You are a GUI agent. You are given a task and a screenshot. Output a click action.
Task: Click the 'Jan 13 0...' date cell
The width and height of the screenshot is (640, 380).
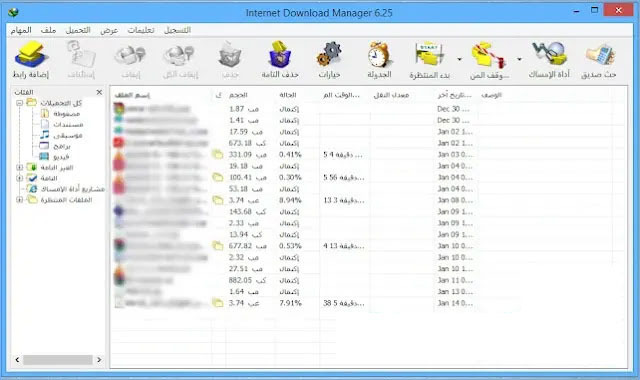pos(455,291)
